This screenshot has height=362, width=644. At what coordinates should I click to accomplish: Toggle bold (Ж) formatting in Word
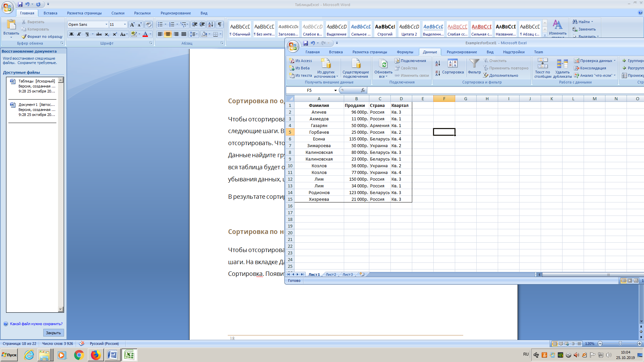coord(71,34)
